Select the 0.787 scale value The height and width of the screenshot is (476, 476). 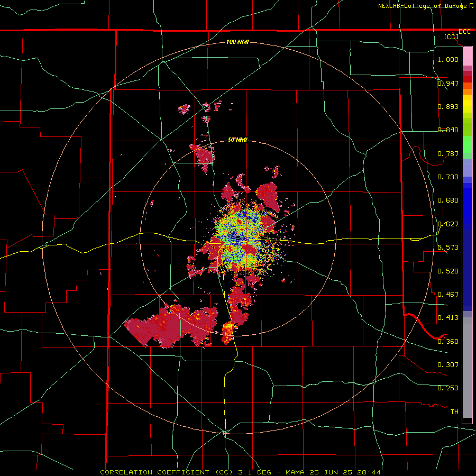pos(448,153)
